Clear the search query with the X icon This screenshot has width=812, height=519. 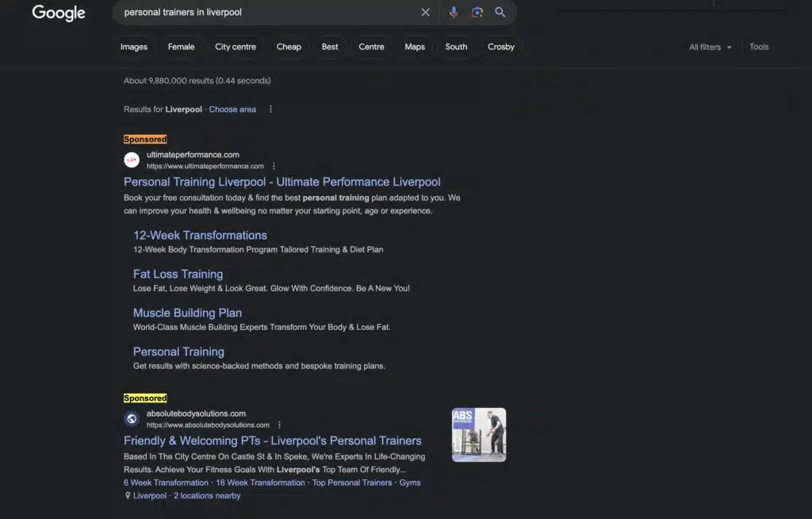point(426,12)
